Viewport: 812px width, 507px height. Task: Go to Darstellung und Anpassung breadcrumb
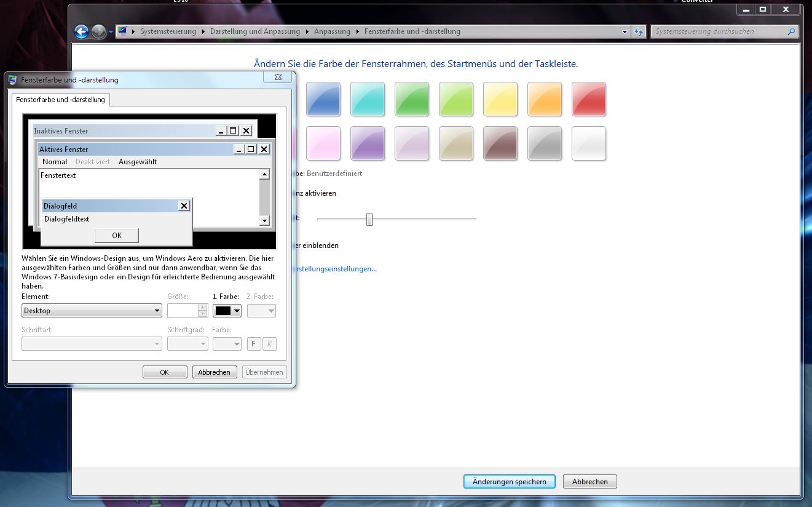(x=255, y=31)
